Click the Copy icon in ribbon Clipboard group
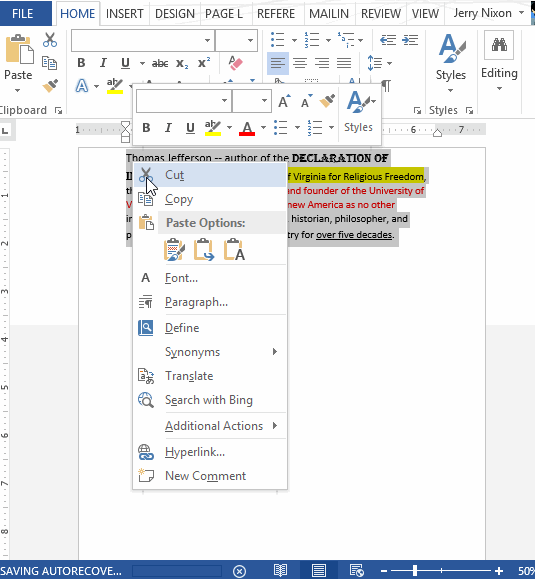 (49, 63)
